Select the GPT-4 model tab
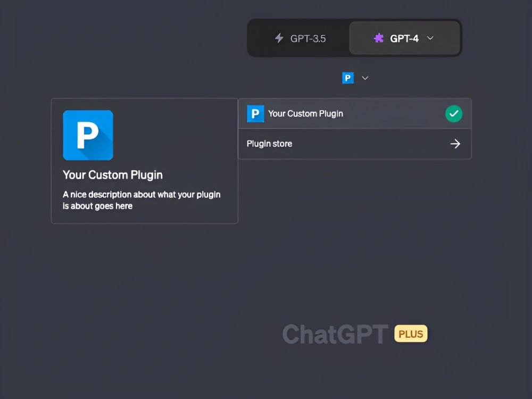The height and width of the screenshot is (399, 532). (404, 38)
